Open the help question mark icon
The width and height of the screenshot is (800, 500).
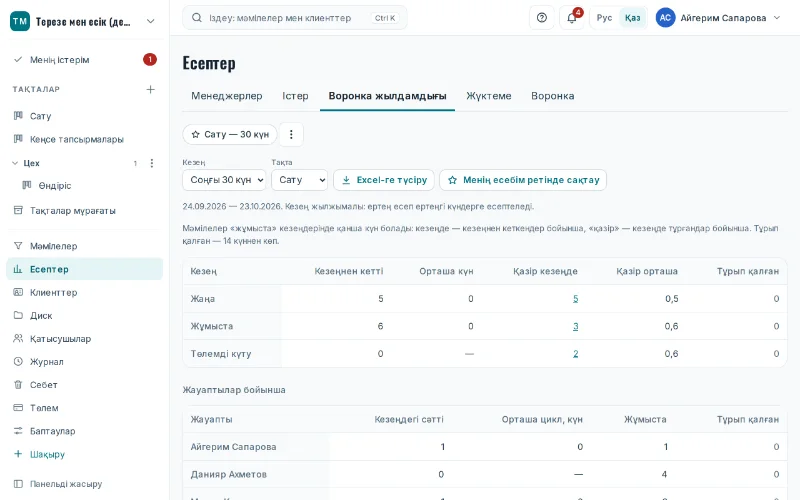542,18
